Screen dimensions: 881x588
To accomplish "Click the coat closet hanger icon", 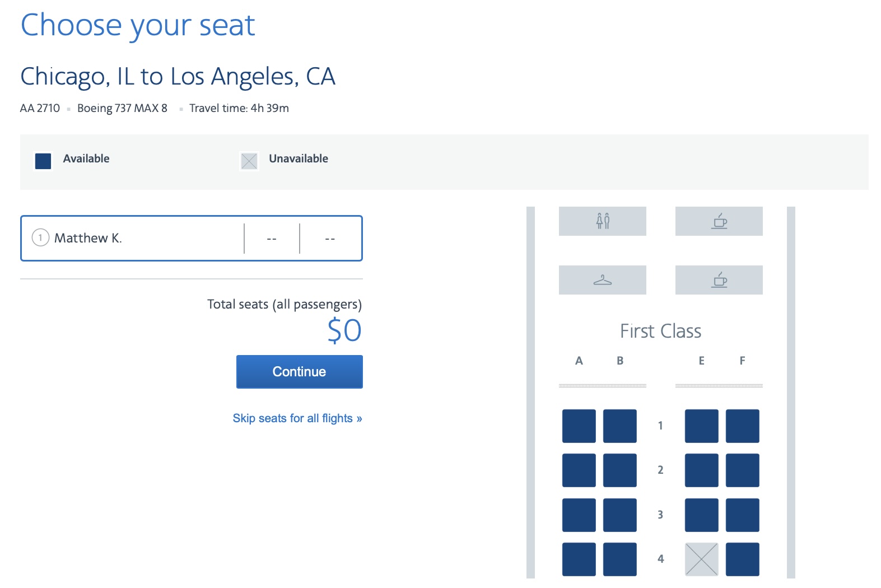I will point(602,279).
